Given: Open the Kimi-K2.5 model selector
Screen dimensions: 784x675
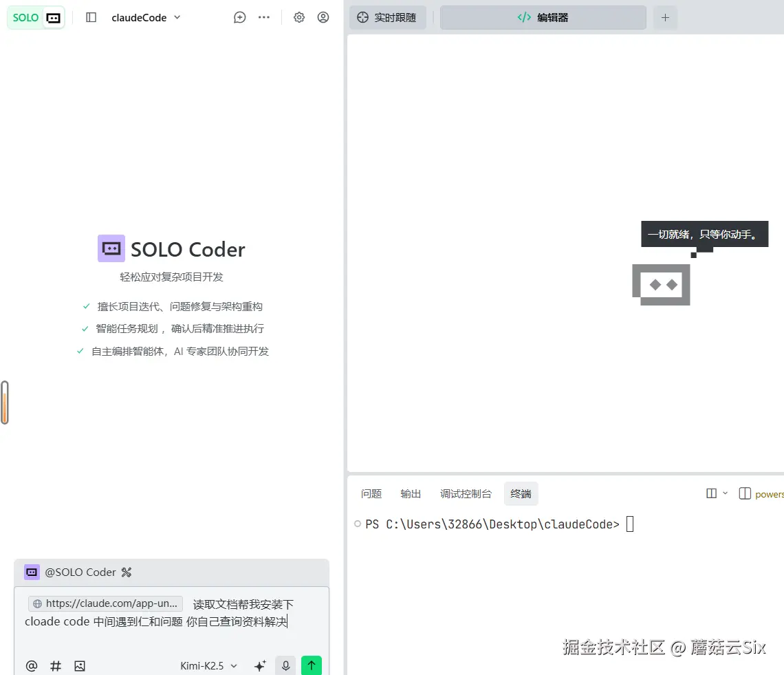Looking at the screenshot, I should tap(208, 665).
